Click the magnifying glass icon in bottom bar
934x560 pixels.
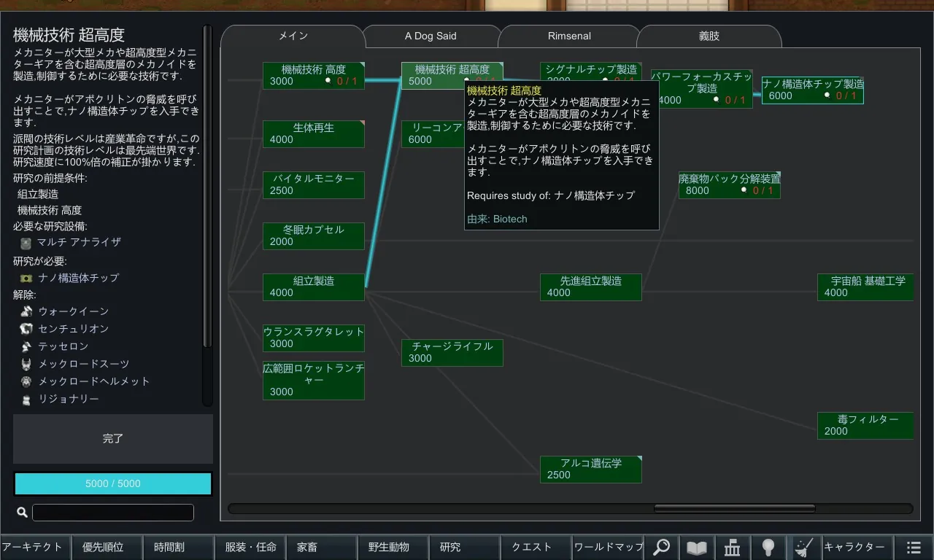pos(662,547)
